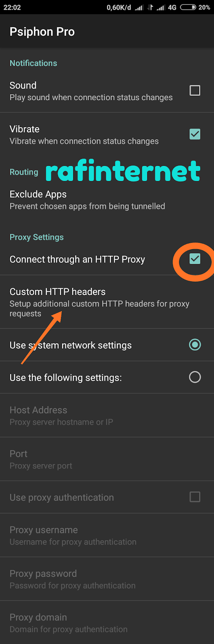
Task: Tap the 4G signal indicator
Action: click(172, 7)
